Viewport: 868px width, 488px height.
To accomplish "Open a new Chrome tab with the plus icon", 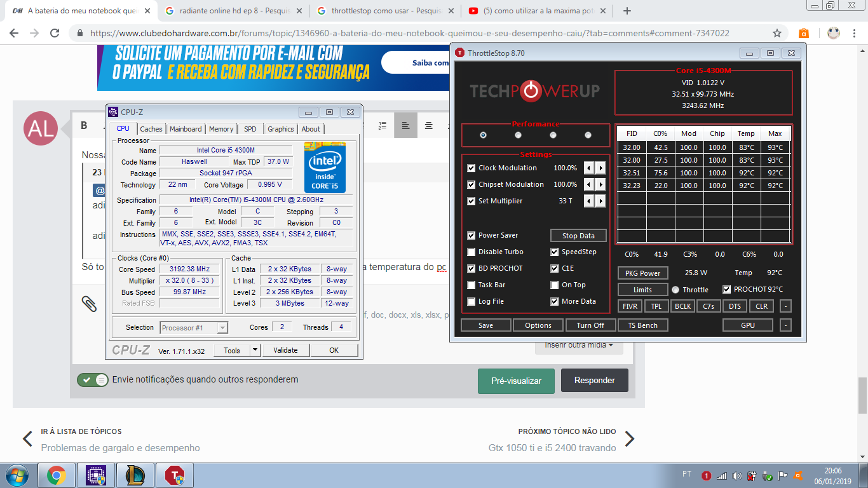I will (x=627, y=11).
